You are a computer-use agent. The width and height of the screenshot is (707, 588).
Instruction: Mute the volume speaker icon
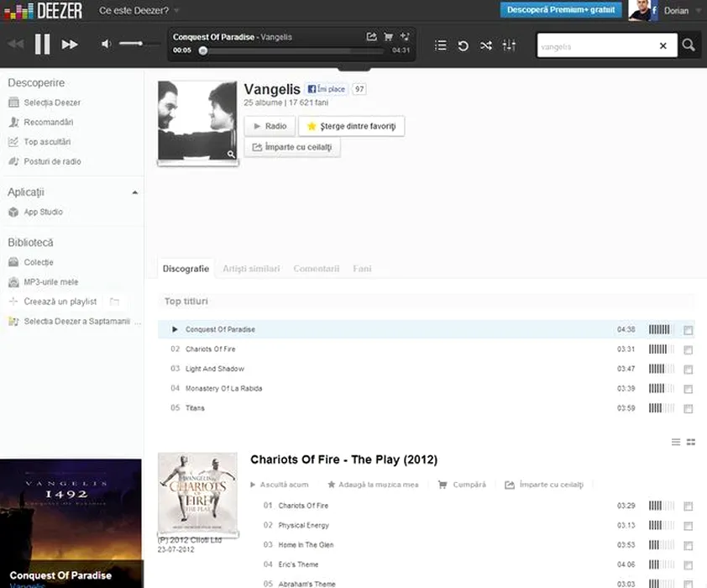coord(106,44)
